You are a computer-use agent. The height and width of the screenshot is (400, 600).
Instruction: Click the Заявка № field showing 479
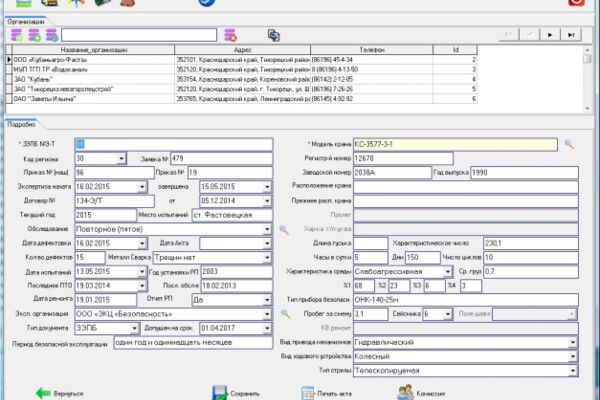click(221, 158)
